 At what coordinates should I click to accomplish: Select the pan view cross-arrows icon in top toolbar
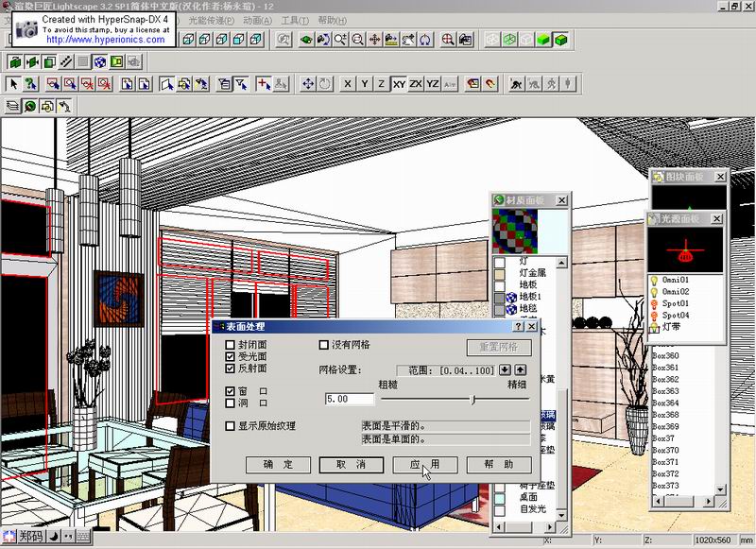[374, 40]
